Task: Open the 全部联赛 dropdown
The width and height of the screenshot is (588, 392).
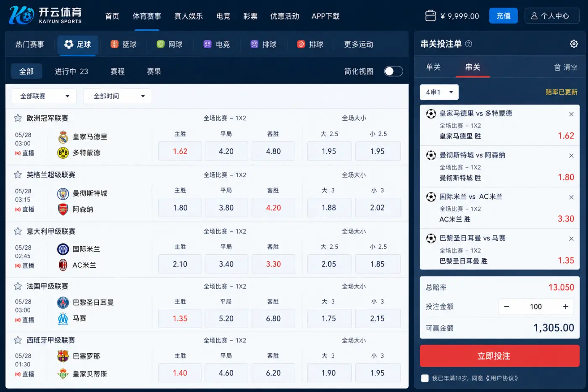Action: (x=44, y=96)
